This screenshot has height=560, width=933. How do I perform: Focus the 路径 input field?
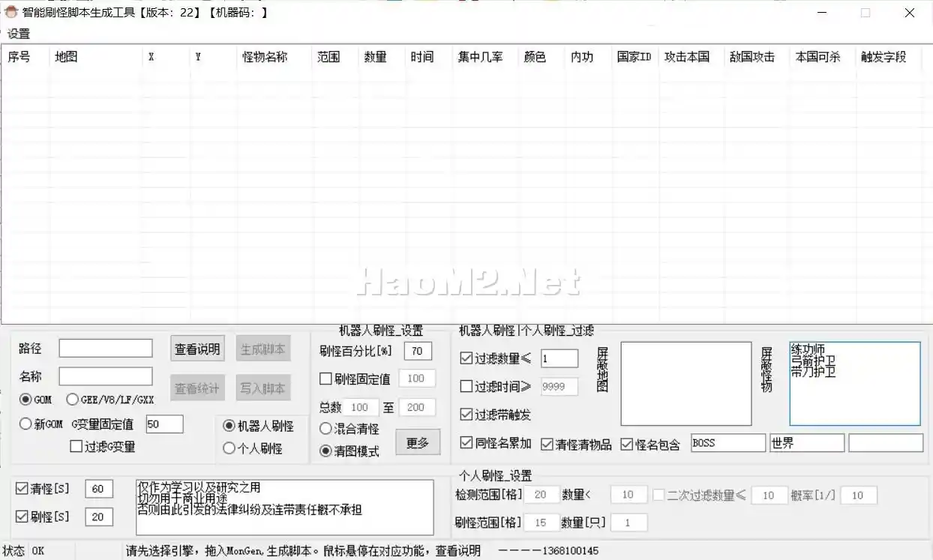[106, 349]
